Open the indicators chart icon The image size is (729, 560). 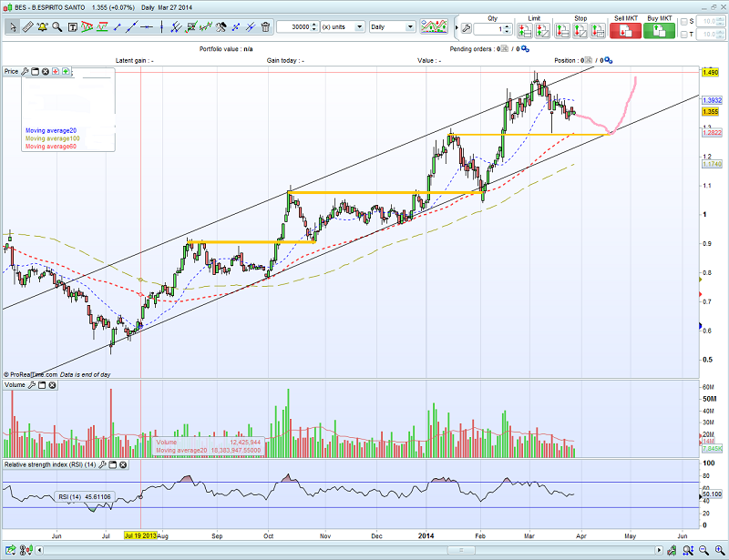point(434,26)
